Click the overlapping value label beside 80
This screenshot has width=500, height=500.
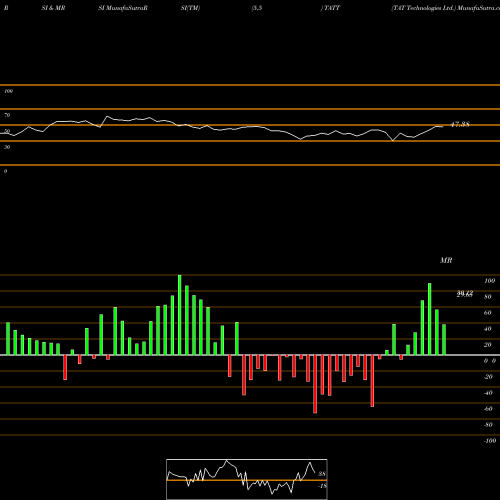(465, 294)
